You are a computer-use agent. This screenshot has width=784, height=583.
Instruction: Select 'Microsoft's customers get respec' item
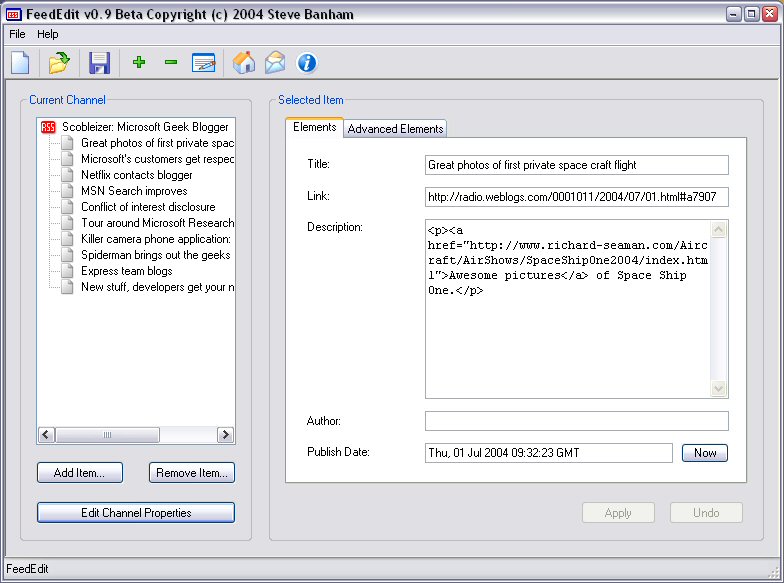(x=157, y=159)
